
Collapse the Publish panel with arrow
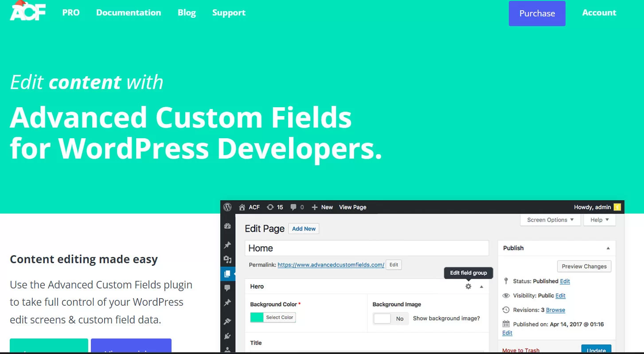608,248
